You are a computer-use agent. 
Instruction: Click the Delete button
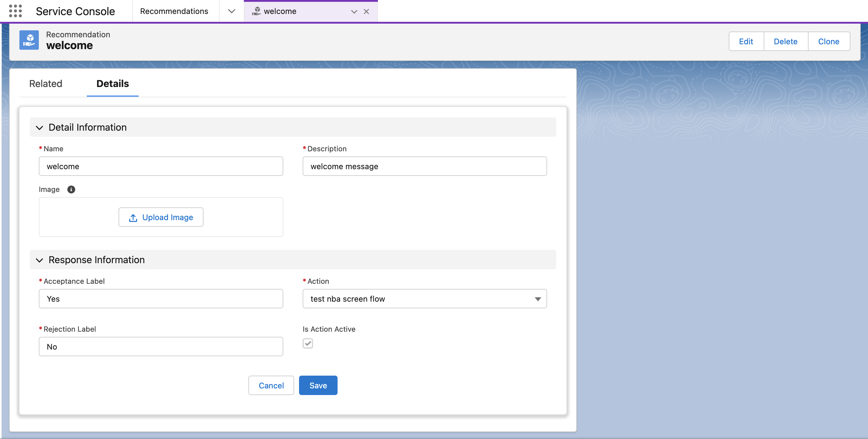point(786,41)
